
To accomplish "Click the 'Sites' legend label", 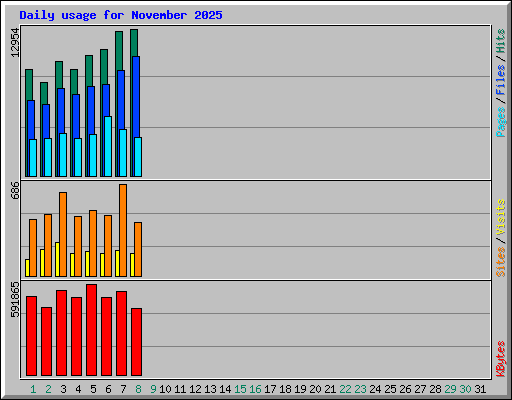I will (x=501, y=262).
